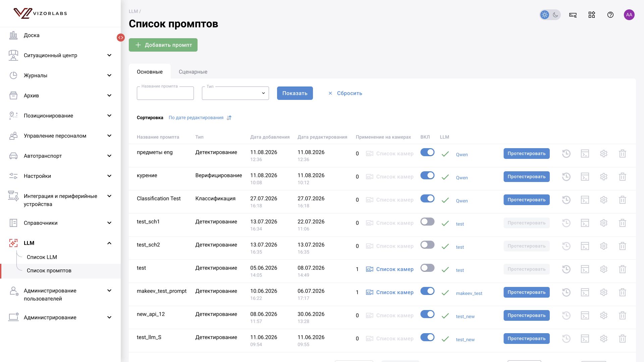The height and width of the screenshot is (362, 644).
Task: Click the help question mark icon
Action: pos(610,15)
